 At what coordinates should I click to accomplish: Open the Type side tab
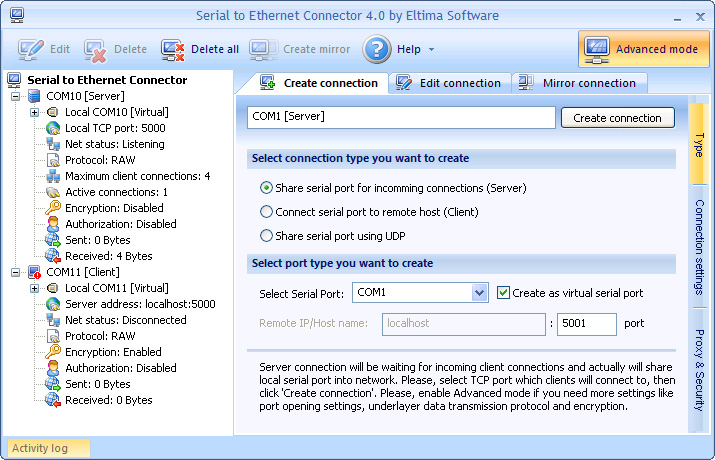click(698, 145)
